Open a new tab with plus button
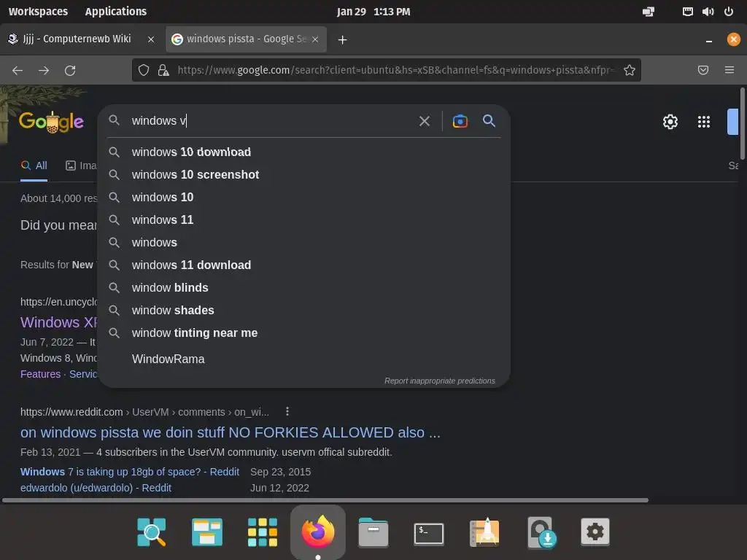Screen dimensions: 747x560 pyautogui.click(x=342, y=39)
